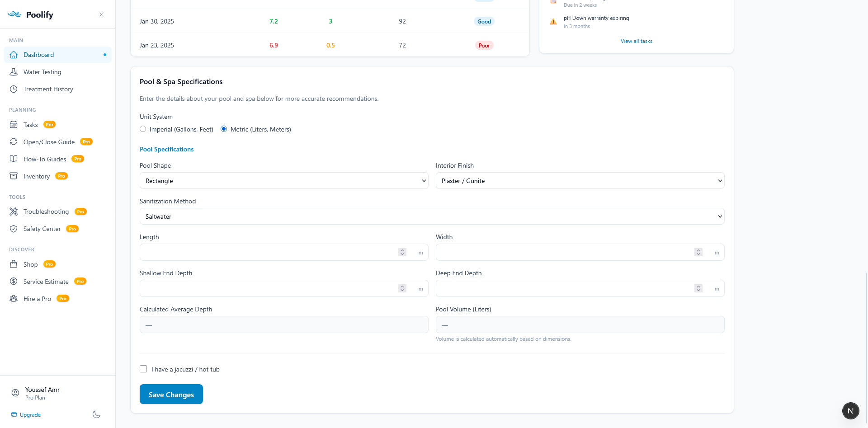Click the Width field stepper arrows
The height and width of the screenshot is (428, 868).
[x=698, y=252]
